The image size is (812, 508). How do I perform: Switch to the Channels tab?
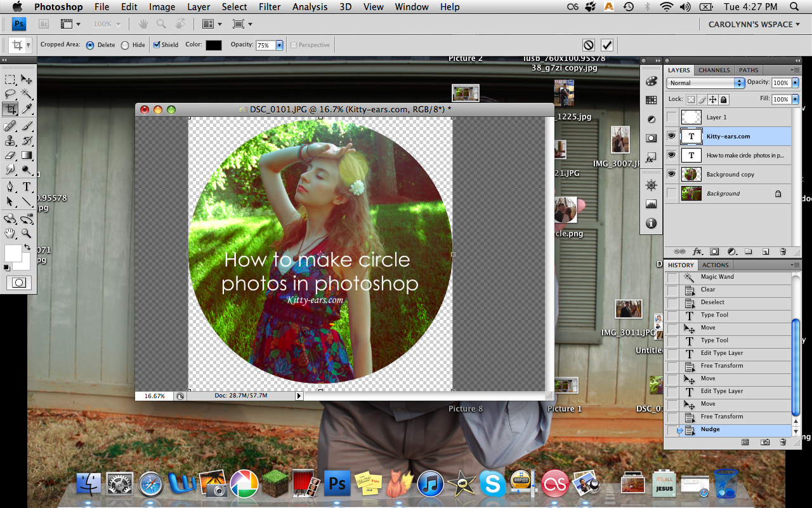[714, 70]
